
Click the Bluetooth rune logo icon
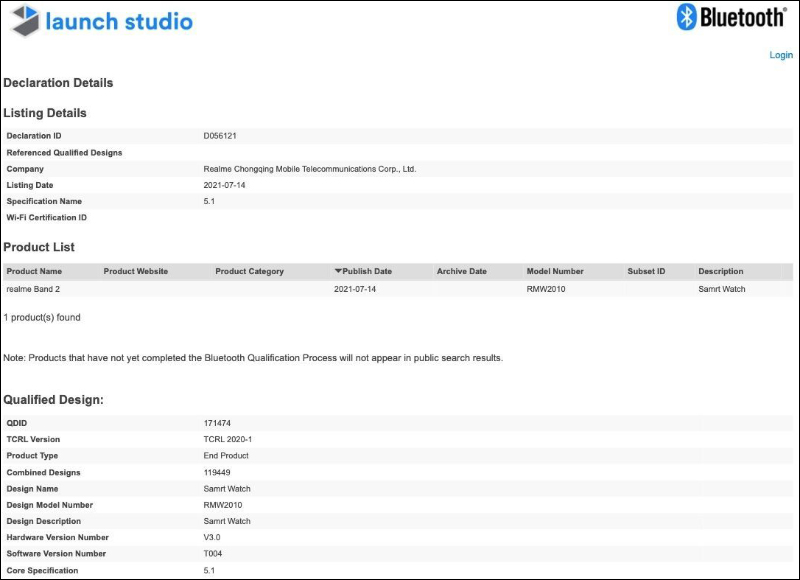pyautogui.click(x=686, y=17)
